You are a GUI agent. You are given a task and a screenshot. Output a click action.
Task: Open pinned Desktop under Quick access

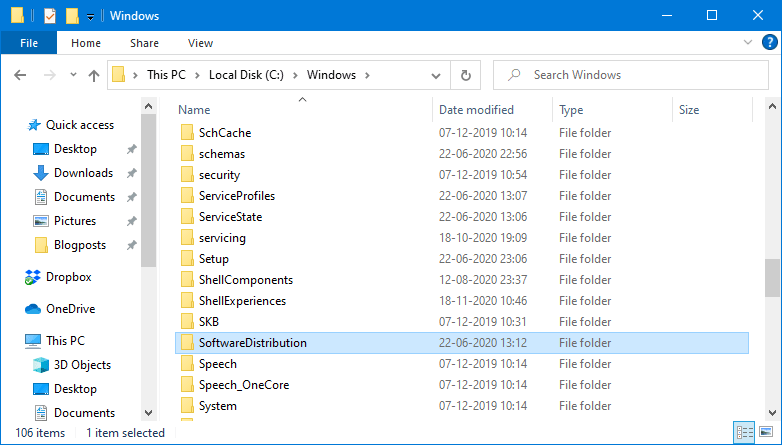[x=75, y=149]
